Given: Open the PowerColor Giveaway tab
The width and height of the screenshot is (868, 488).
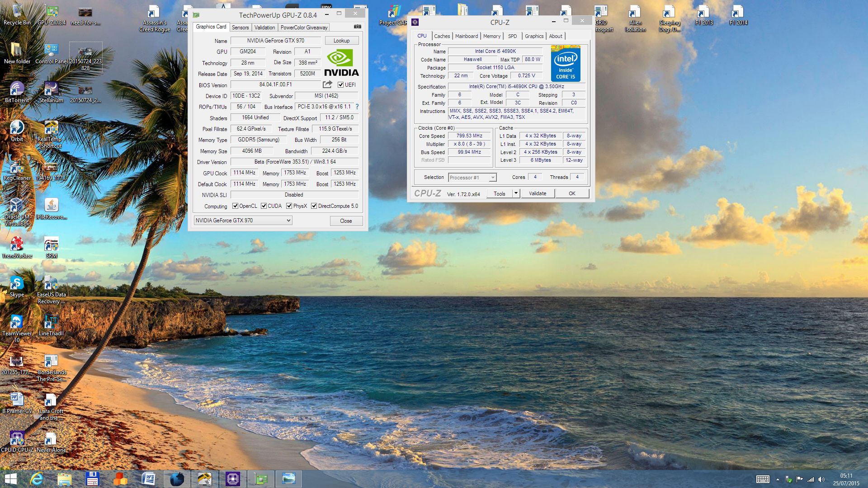Looking at the screenshot, I should 304,28.
